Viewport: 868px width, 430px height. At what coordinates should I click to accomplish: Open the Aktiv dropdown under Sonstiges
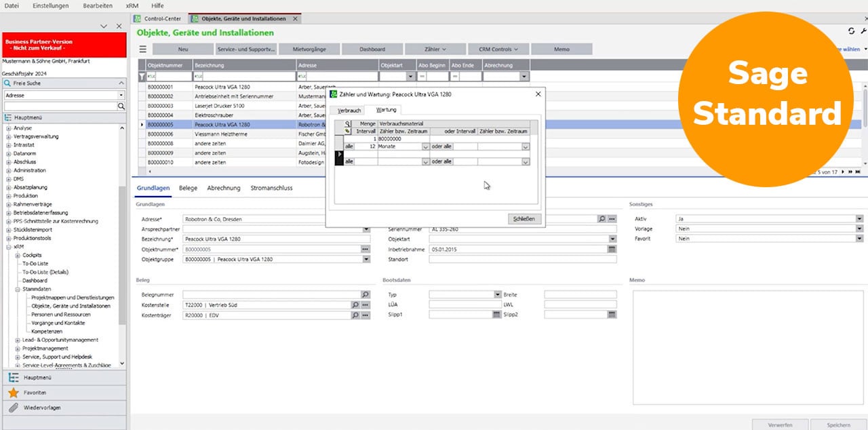tap(859, 219)
